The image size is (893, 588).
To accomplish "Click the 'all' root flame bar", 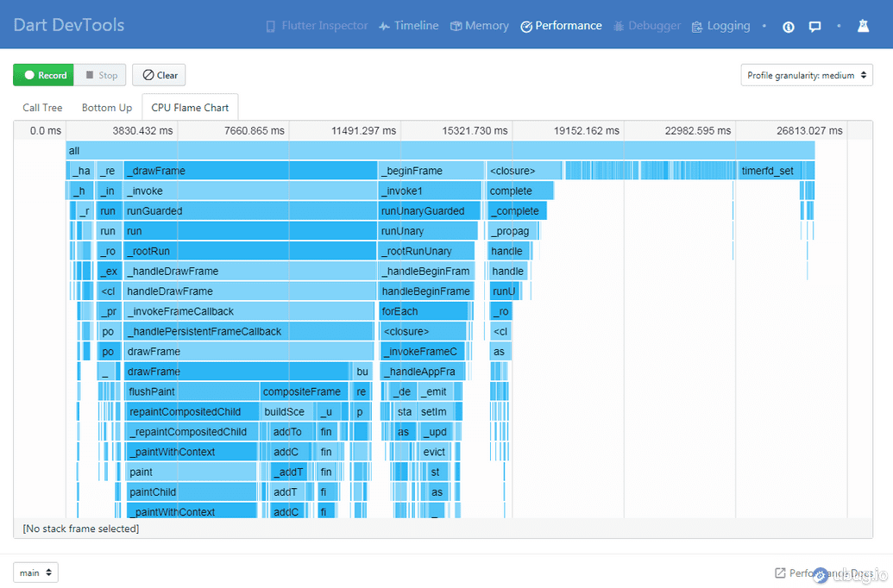I will tap(440, 151).
